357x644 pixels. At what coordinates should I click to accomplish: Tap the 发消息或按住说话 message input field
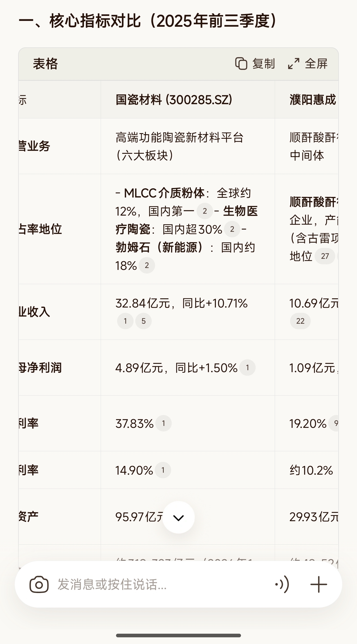pyautogui.click(x=162, y=584)
